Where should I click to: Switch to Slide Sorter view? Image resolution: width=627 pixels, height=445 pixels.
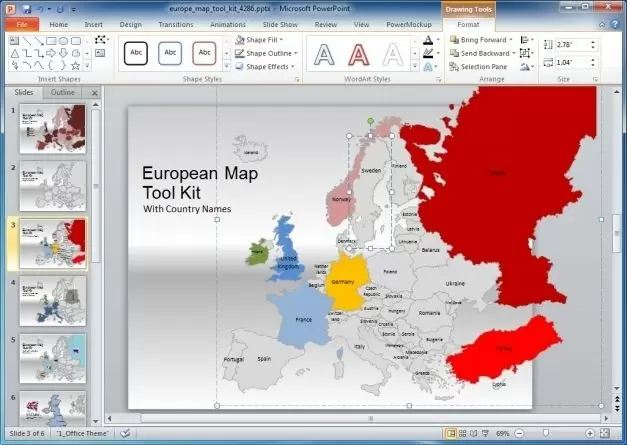click(465, 433)
